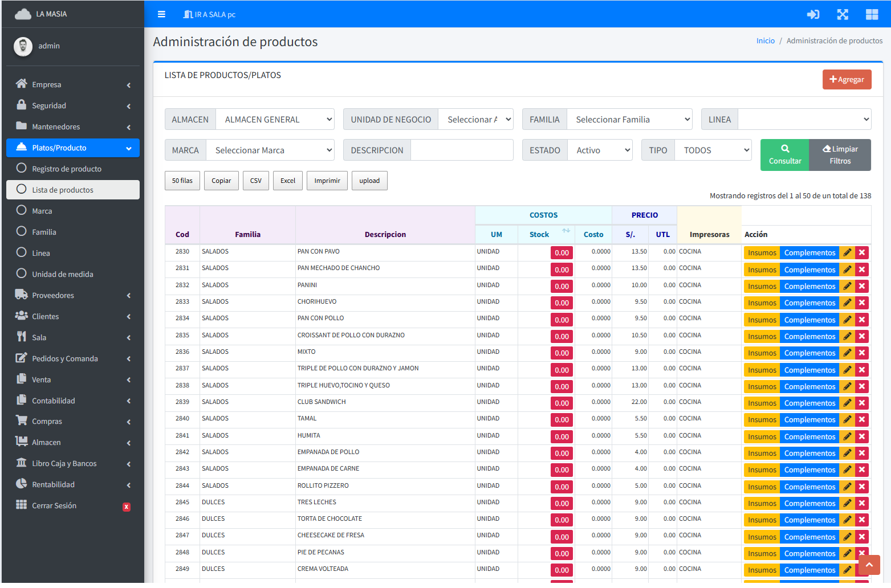The image size is (891, 588).
Task: Expand the Seleccionar Familia dropdown
Action: pos(629,119)
